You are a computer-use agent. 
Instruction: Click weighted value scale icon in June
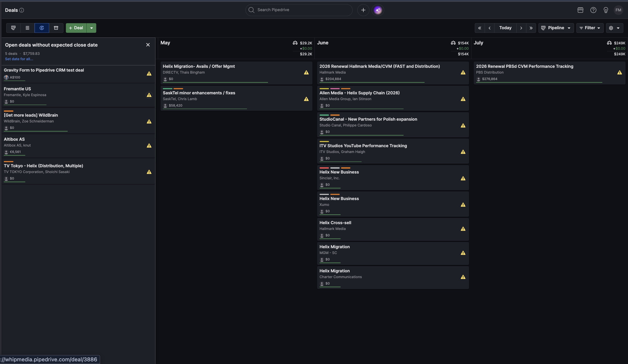[453, 43]
